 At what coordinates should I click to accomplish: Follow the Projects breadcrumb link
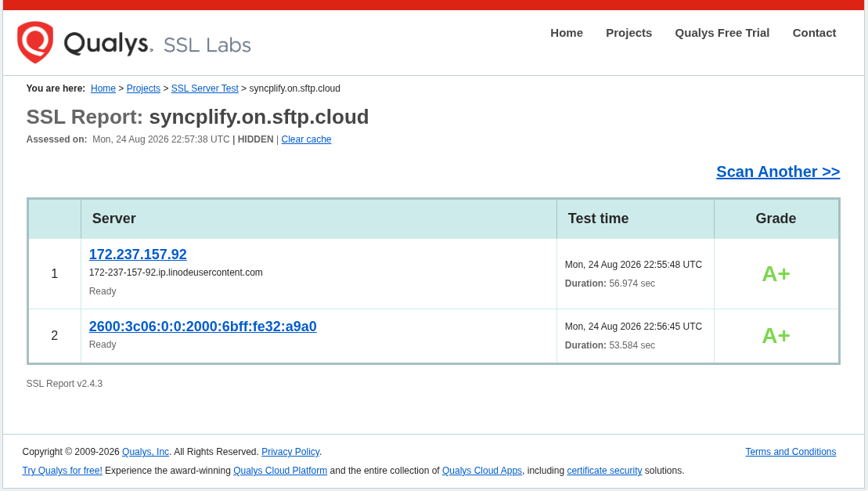click(143, 88)
